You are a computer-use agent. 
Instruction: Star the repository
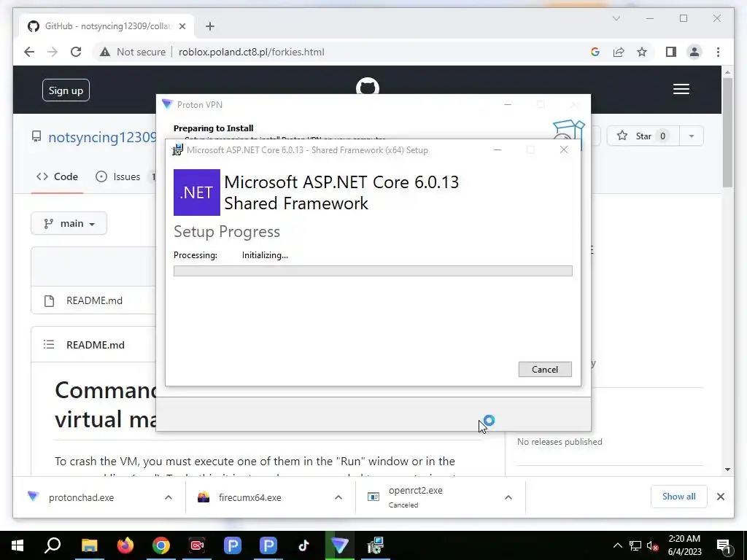(x=643, y=136)
